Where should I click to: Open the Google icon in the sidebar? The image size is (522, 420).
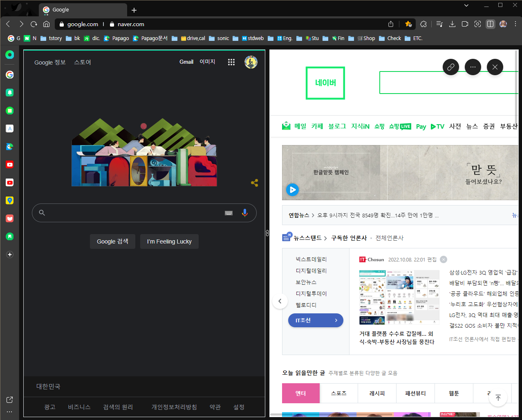pyautogui.click(x=10, y=75)
